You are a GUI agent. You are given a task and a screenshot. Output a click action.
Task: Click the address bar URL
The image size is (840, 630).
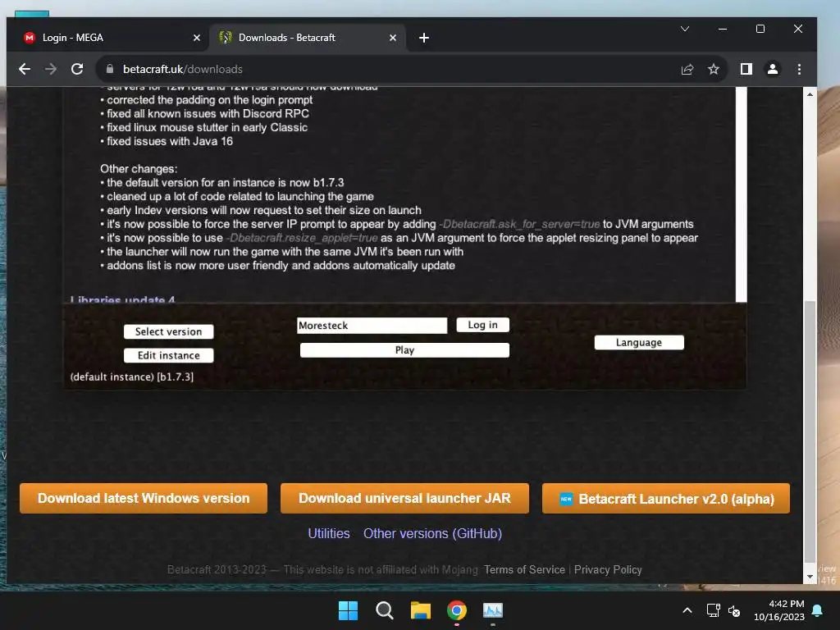183,69
